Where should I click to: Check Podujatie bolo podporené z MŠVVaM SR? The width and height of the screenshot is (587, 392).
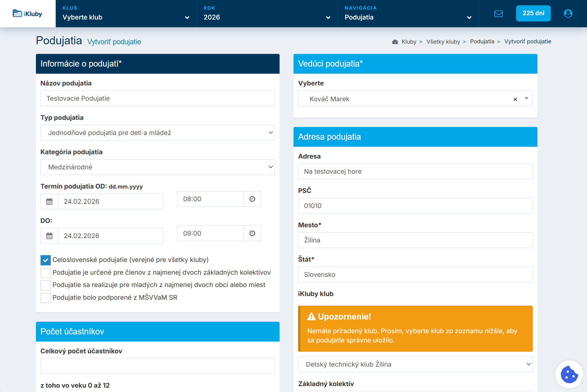[46, 298]
